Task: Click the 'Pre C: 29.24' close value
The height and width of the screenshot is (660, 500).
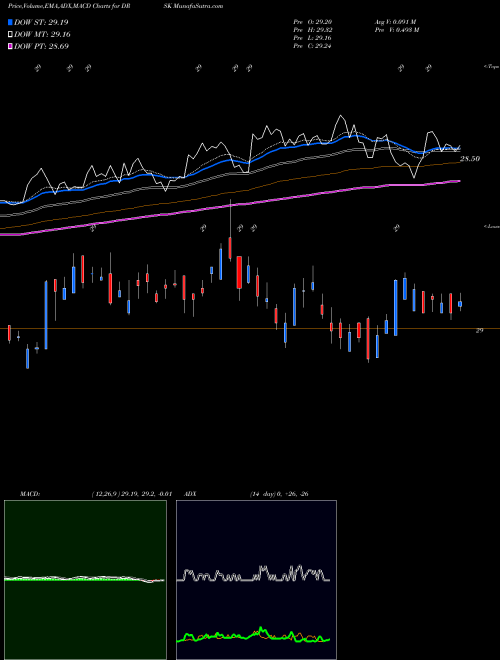Action: [313, 46]
